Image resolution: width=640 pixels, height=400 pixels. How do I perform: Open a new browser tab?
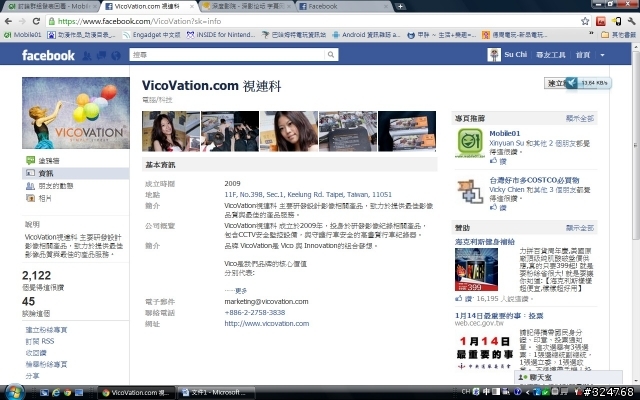[x=400, y=6]
